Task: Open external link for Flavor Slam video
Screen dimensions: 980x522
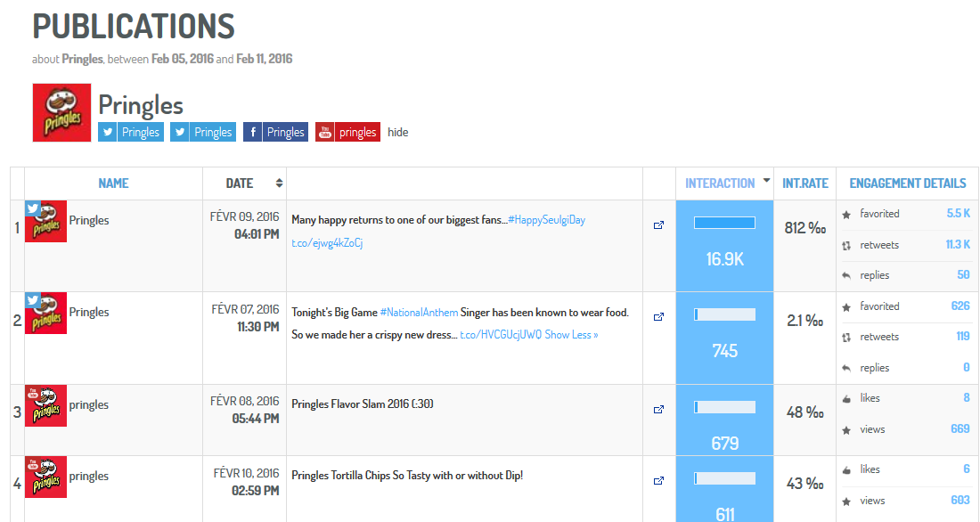Action: click(x=658, y=410)
